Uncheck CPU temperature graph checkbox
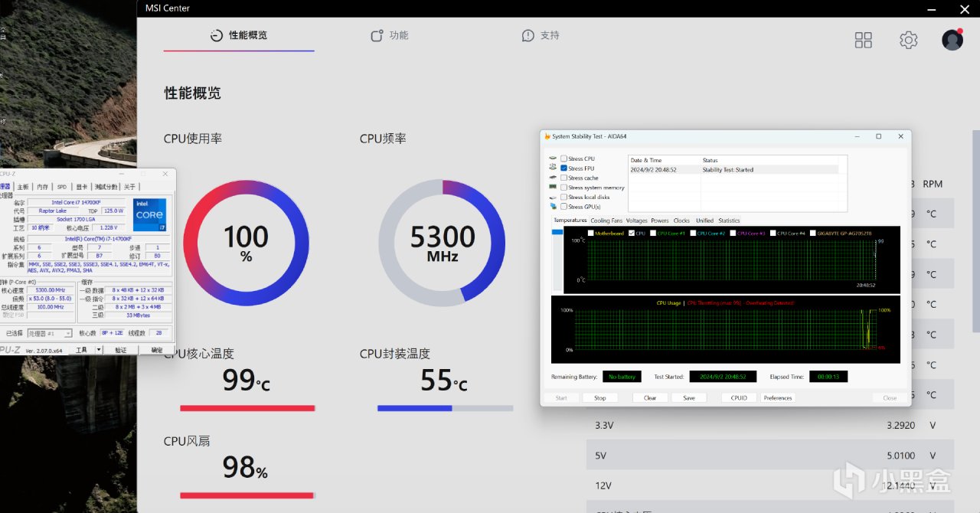Image resolution: width=980 pixels, height=513 pixels. pos(631,233)
